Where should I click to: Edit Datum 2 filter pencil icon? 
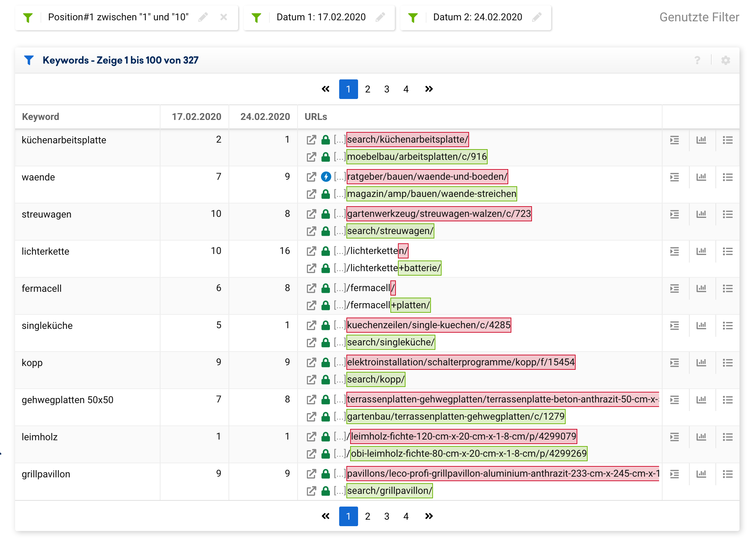pyautogui.click(x=537, y=17)
